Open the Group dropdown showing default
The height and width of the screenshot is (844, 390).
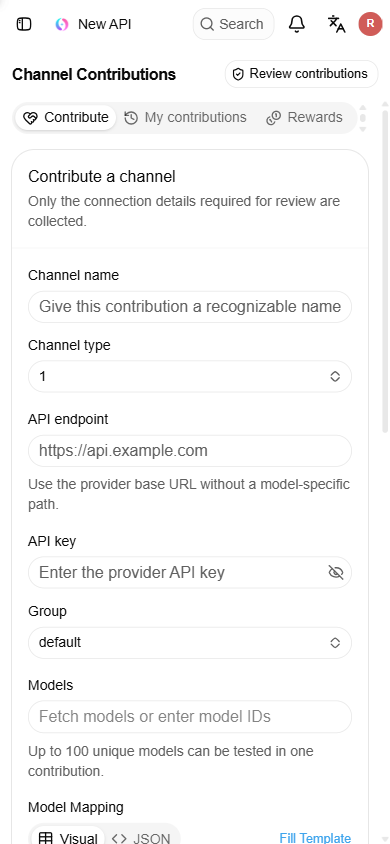pyautogui.click(x=190, y=643)
